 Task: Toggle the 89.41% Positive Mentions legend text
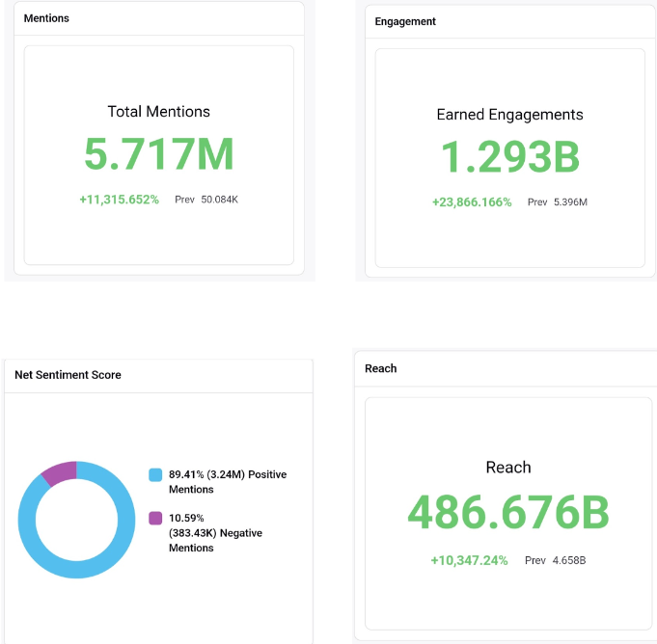227,482
